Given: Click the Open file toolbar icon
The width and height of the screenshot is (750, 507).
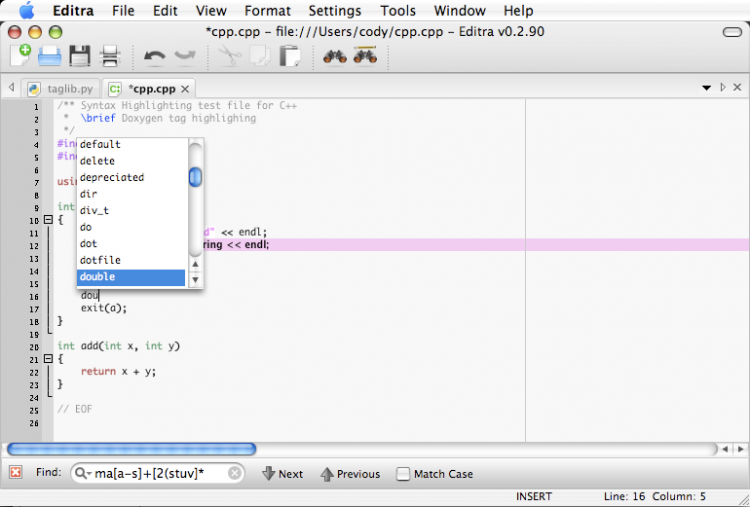Looking at the screenshot, I should coord(50,56).
